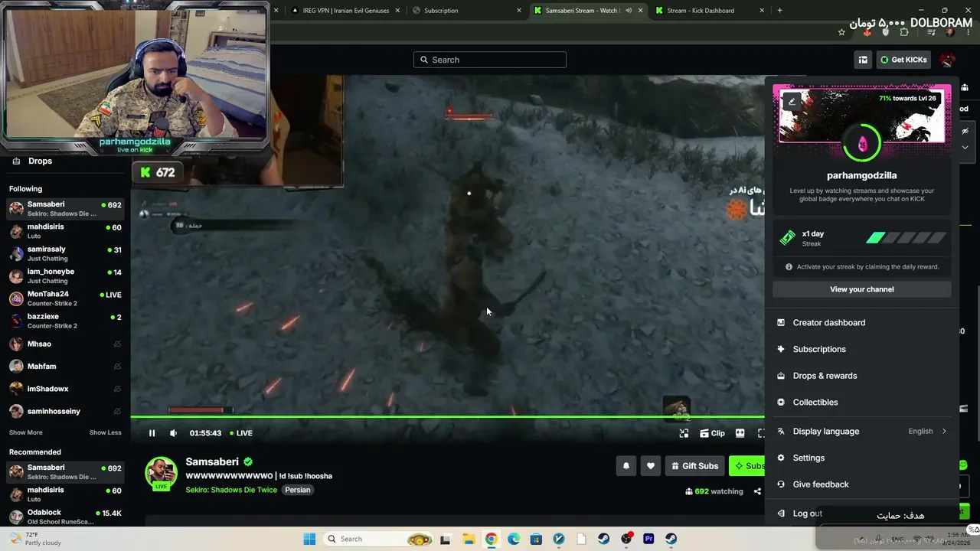Follow Samsaberi with the heart icon
The image size is (980, 551).
click(x=651, y=466)
